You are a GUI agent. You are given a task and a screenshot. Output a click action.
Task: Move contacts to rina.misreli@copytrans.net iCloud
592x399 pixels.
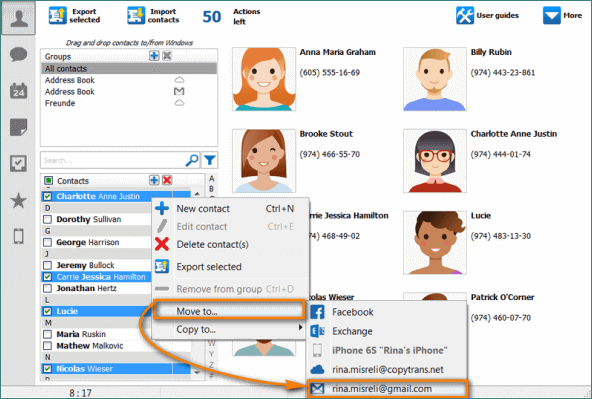[x=387, y=370]
